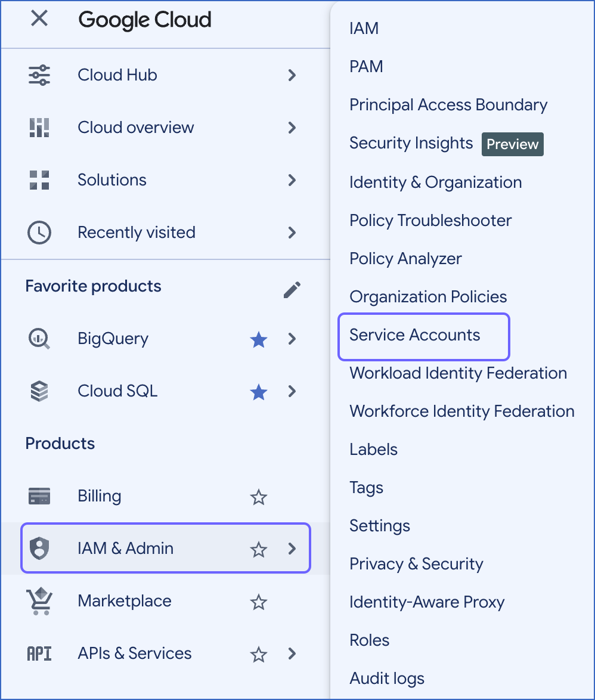595x700 pixels.
Task: Open Security Insights submenu entry
Action: (411, 143)
